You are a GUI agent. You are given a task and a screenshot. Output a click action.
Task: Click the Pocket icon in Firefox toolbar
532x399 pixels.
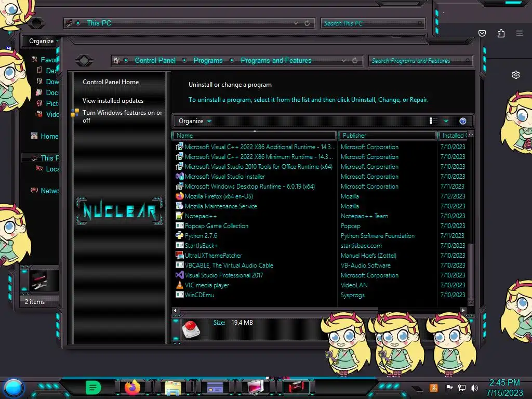click(x=482, y=33)
